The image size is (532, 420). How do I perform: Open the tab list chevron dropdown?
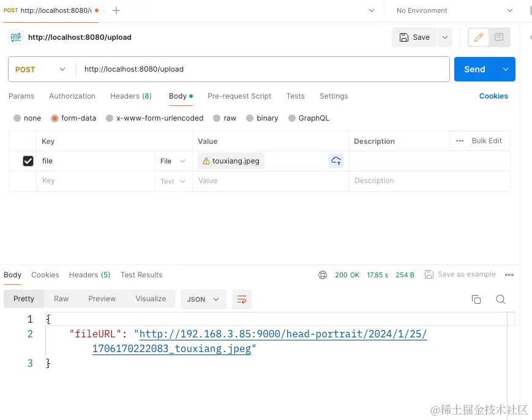tap(372, 10)
